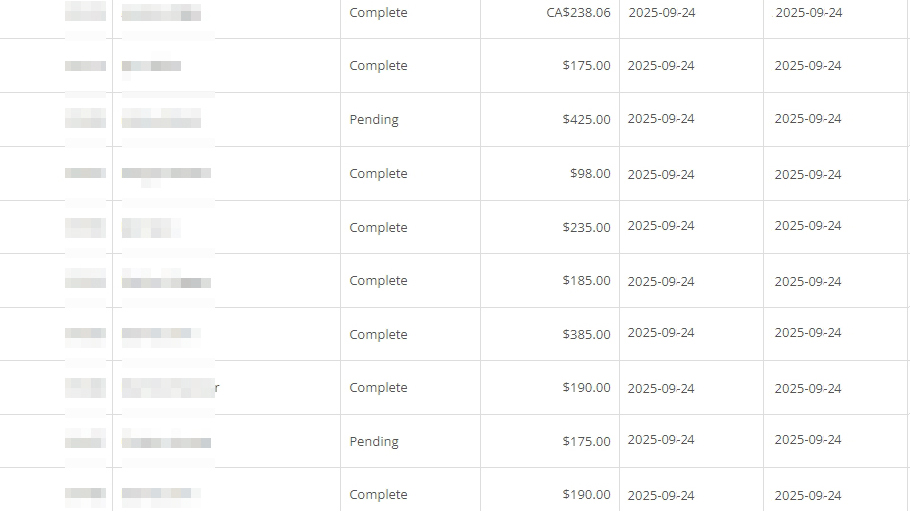Select last date in the $385.00 row

(x=808, y=333)
